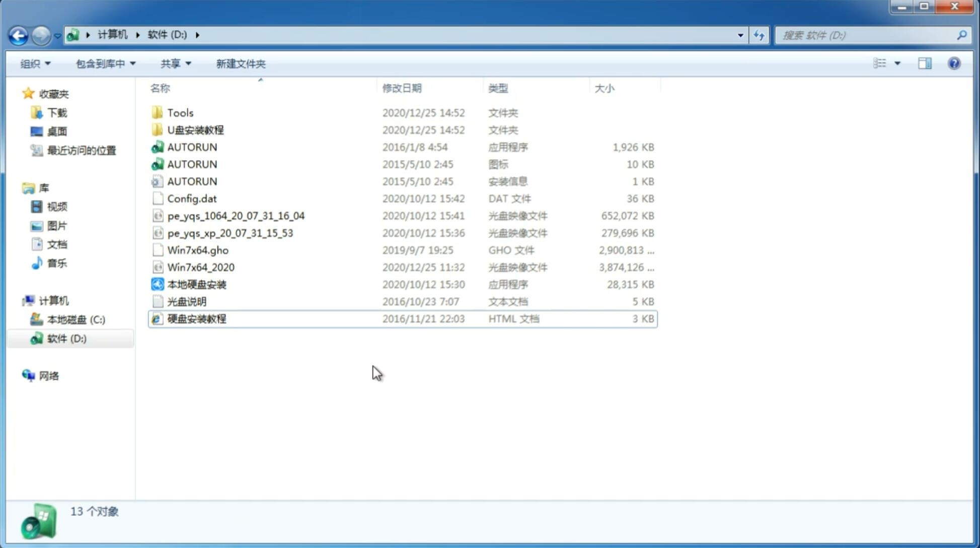Launch 本地硬盘安装 application
The image size is (980, 548).
click(x=196, y=284)
